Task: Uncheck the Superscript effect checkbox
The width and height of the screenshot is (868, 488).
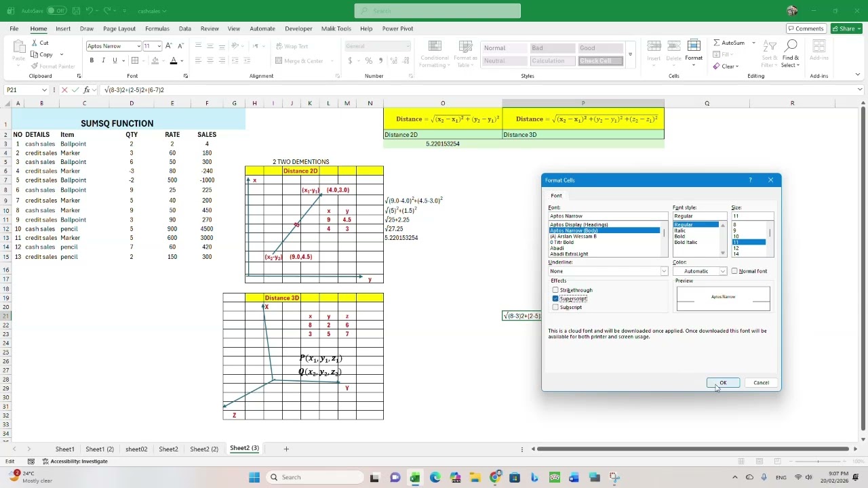Action: click(555, 299)
